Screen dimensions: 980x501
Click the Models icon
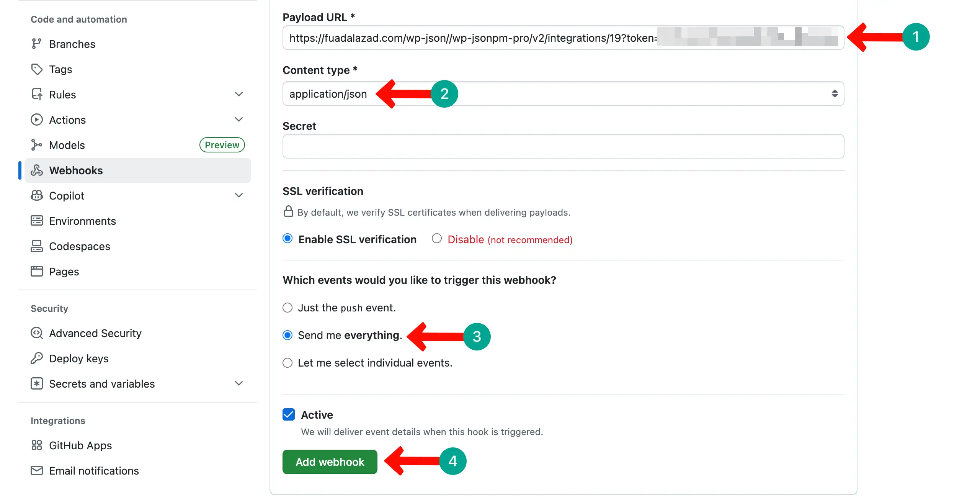click(37, 145)
